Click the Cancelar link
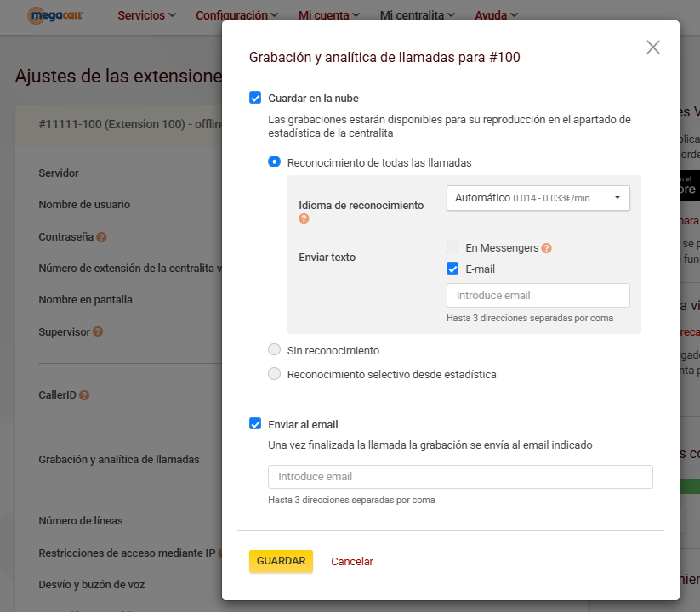 coord(352,561)
